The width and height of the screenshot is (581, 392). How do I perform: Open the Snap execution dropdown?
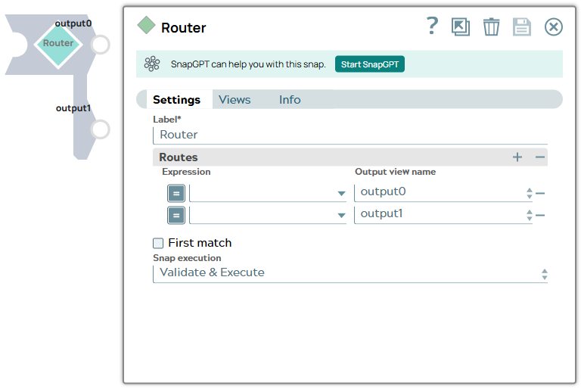click(350, 273)
